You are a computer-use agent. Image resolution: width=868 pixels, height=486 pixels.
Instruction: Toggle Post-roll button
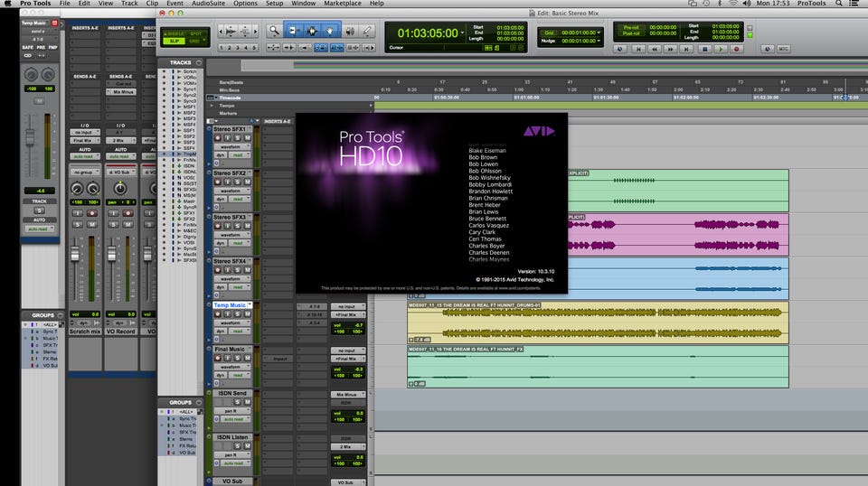click(631, 33)
